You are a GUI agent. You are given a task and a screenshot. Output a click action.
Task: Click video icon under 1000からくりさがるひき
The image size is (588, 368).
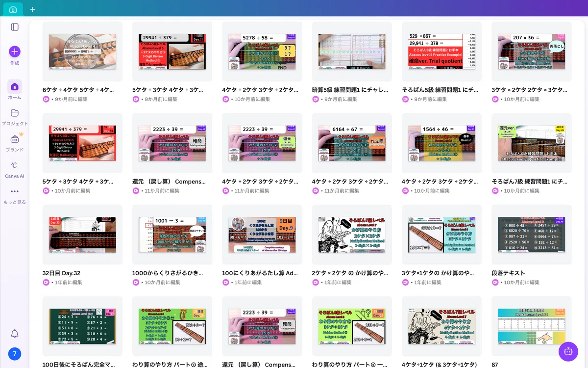136,283
